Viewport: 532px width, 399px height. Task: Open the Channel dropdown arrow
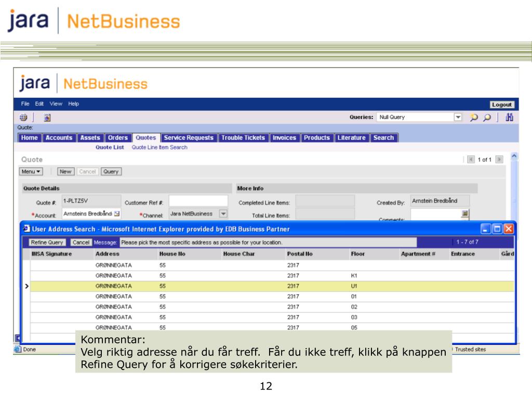pos(223,214)
